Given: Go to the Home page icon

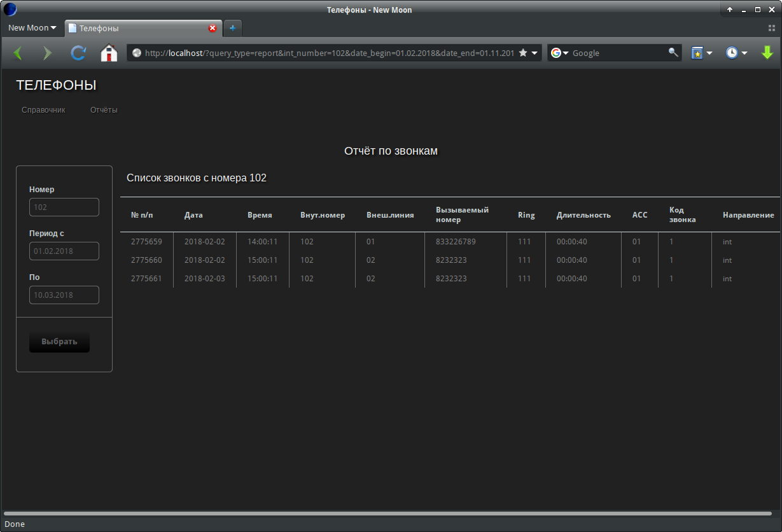Looking at the screenshot, I should (109, 53).
